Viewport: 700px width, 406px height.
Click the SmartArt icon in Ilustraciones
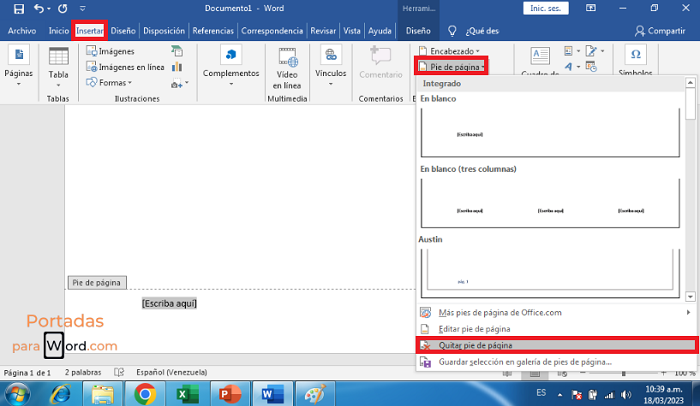tap(177, 51)
